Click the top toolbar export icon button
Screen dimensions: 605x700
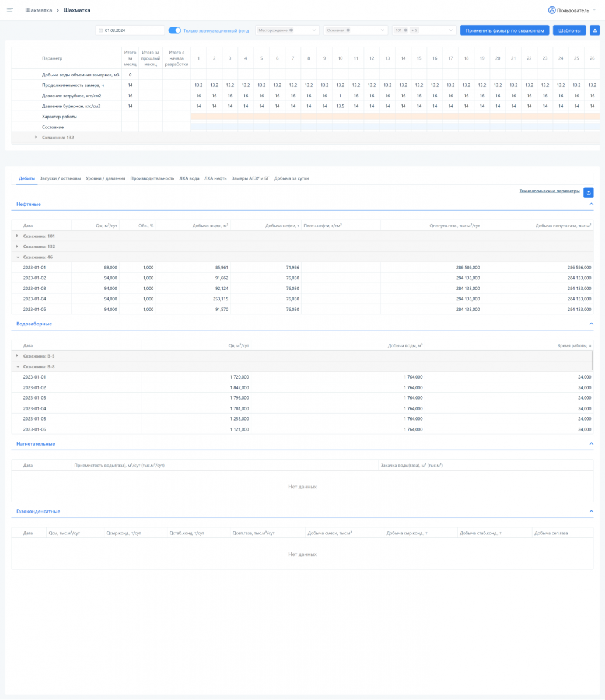594,30
